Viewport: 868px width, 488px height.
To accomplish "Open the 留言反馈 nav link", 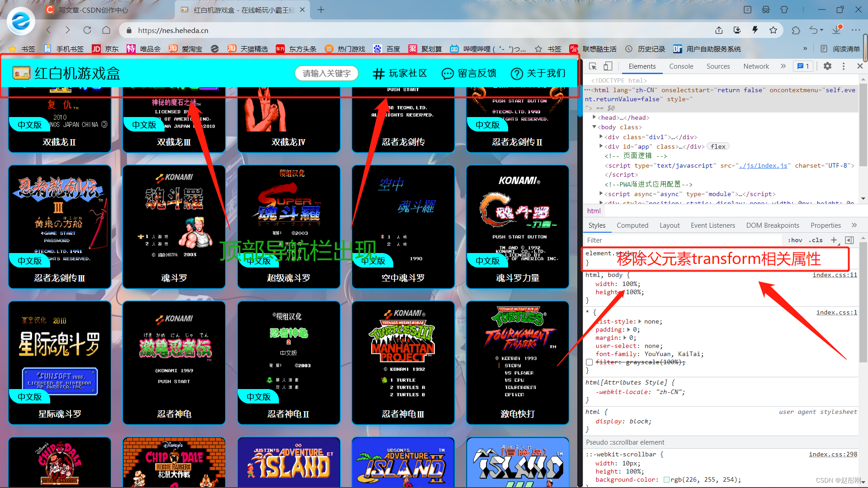I will pos(469,73).
